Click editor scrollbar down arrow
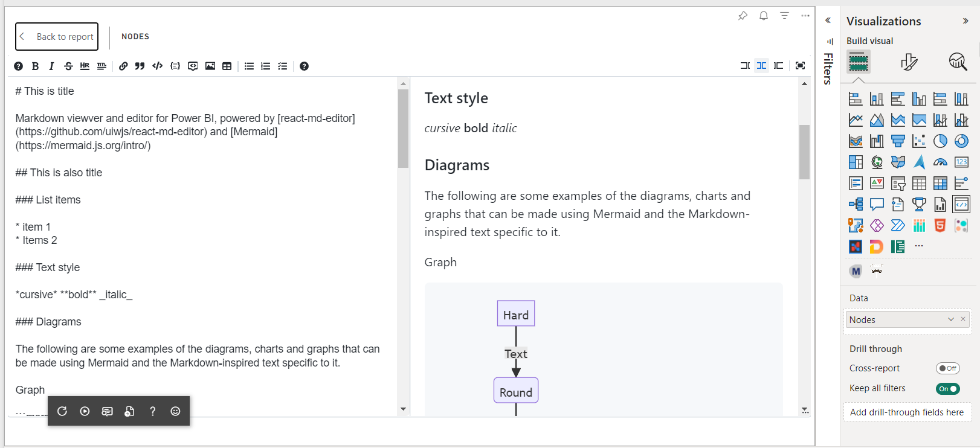This screenshot has width=980, height=448. click(404, 409)
